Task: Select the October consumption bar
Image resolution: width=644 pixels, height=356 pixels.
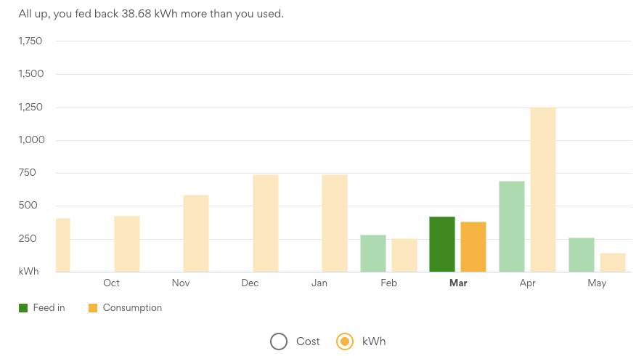Action: (127, 244)
